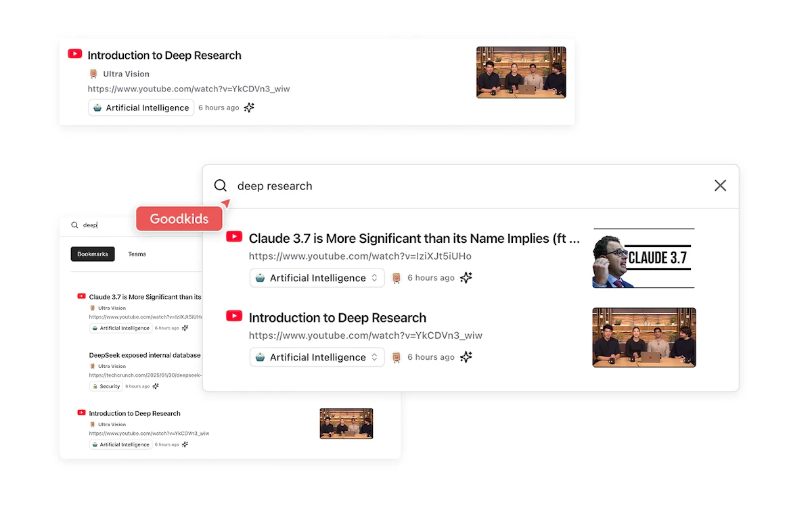The height and width of the screenshot is (510, 812).
Task: Open the YkCDVn3_wiw URL on the standalone card
Action: click(x=189, y=89)
